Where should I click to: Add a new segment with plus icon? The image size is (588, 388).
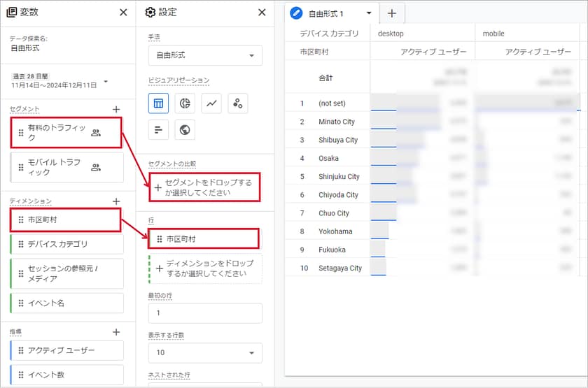(116, 109)
